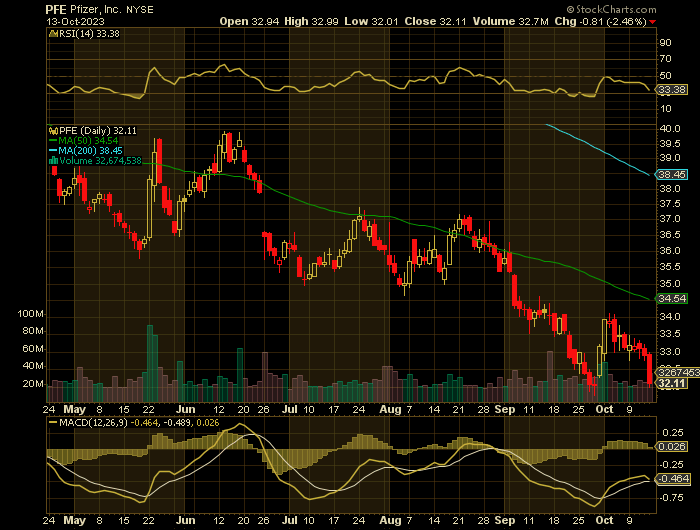
Task: Click the Volume 32.7M header value
Action: click(x=511, y=21)
